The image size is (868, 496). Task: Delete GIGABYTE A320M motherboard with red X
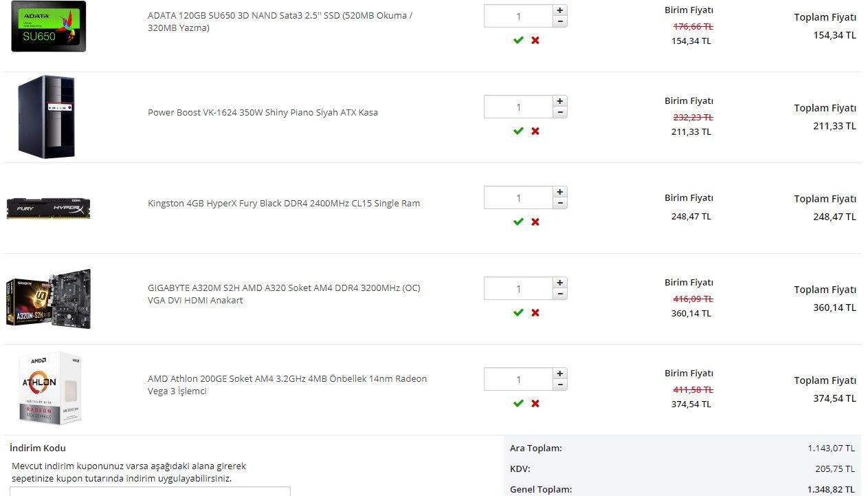pyautogui.click(x=535, y=312)
